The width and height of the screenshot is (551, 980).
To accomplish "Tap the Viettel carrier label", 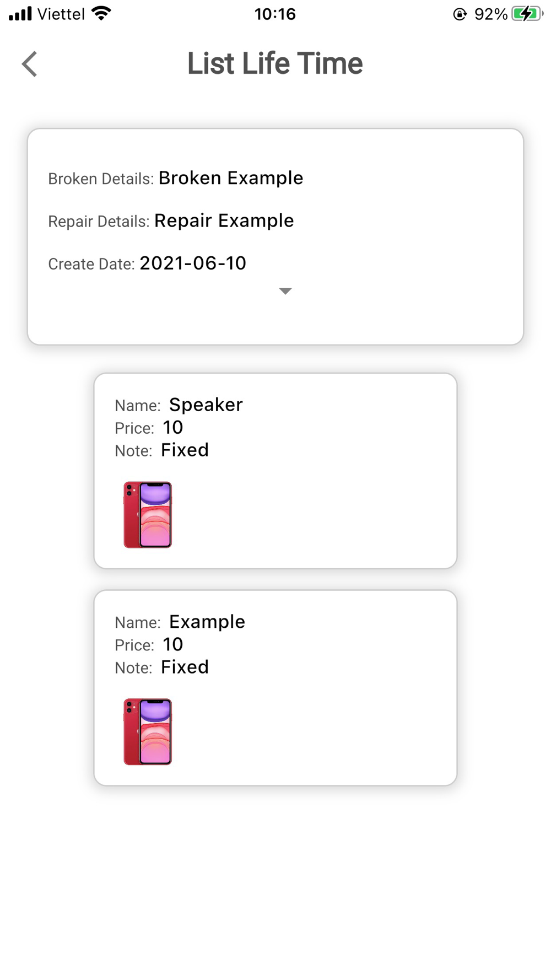I will click(x=61, y=14).
